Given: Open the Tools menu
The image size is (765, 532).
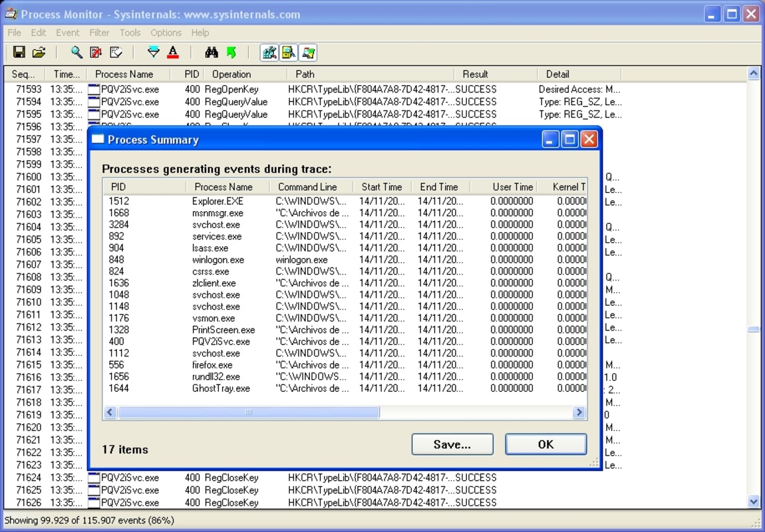Looking at the screenshot, I should click(130, 33).
